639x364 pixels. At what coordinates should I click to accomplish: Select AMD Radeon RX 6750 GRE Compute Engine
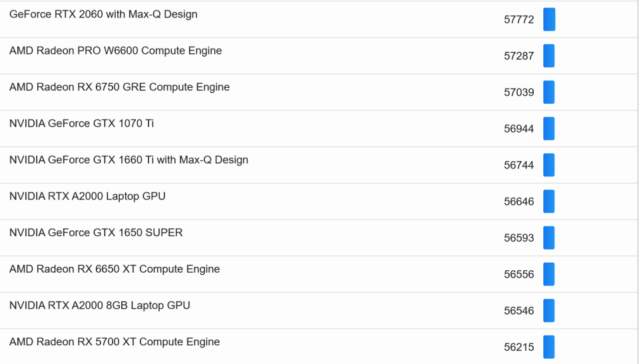coord(119,87)
